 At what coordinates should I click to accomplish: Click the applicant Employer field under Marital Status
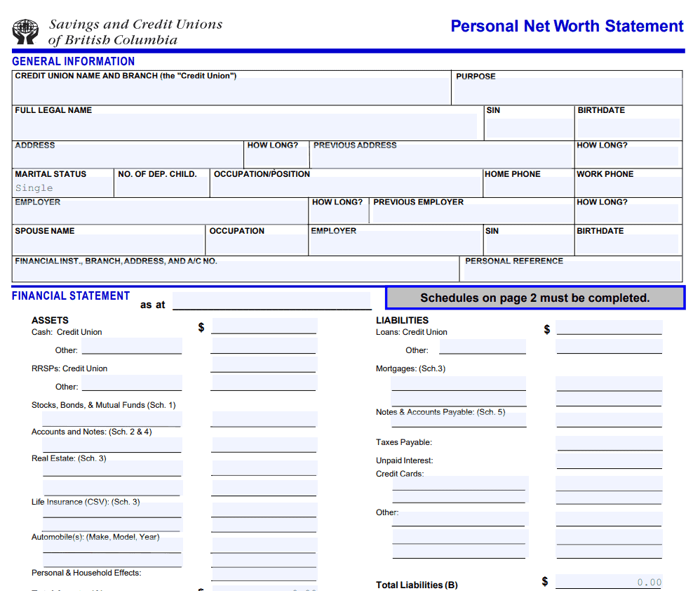[160, 214]
